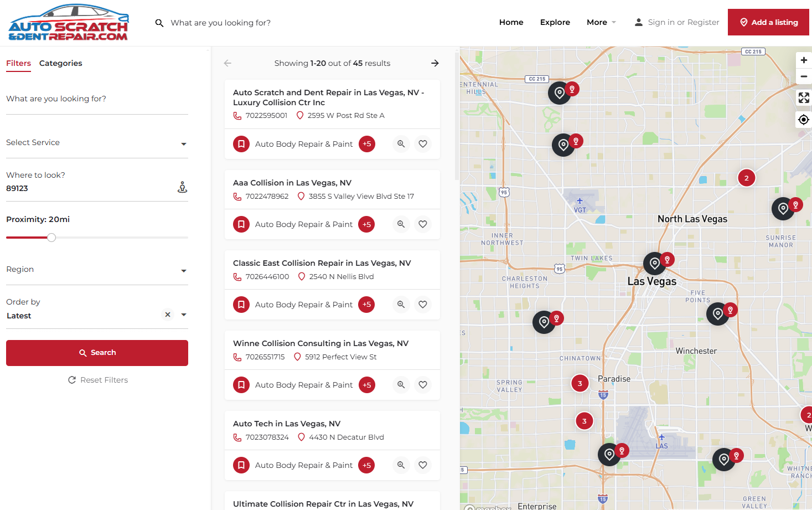
Task: Favorite Winne Collision Consulting listing
Action: tap(423, 385)
